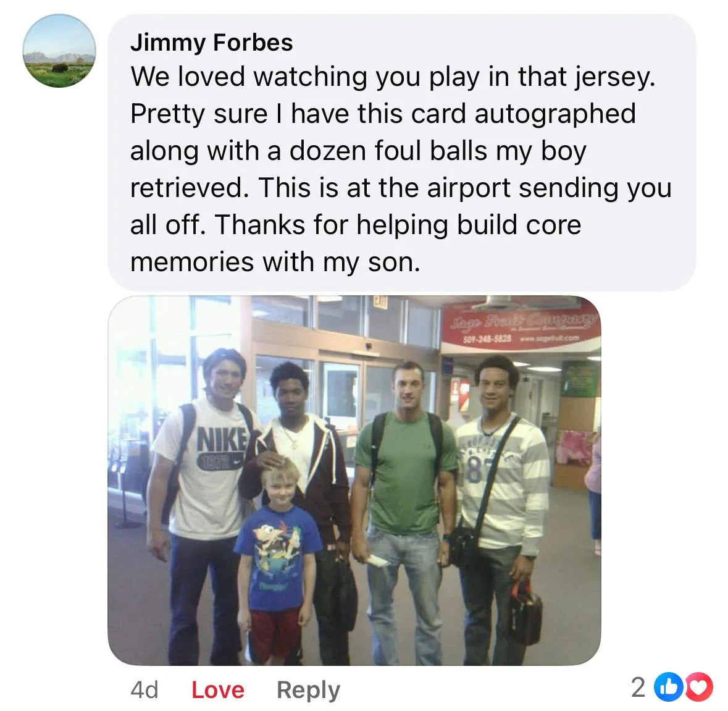Click the boy's blue cartoon shirt
This screenshot has height=711, width=728.
pyautogui.click(x=278, y=557)
